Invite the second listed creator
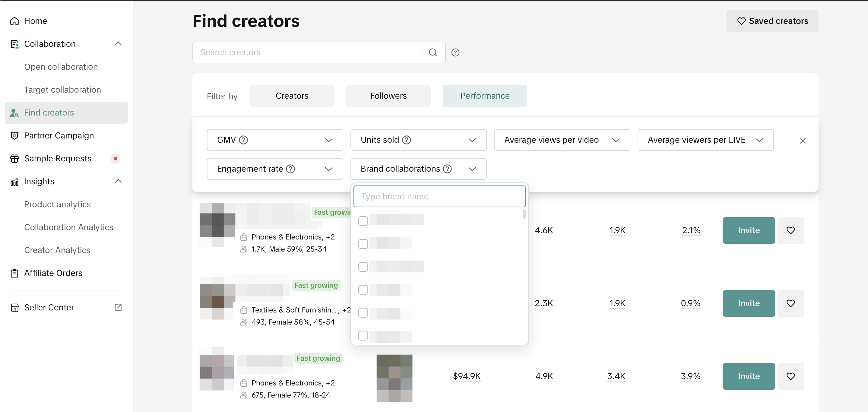 tap(748, 303)
